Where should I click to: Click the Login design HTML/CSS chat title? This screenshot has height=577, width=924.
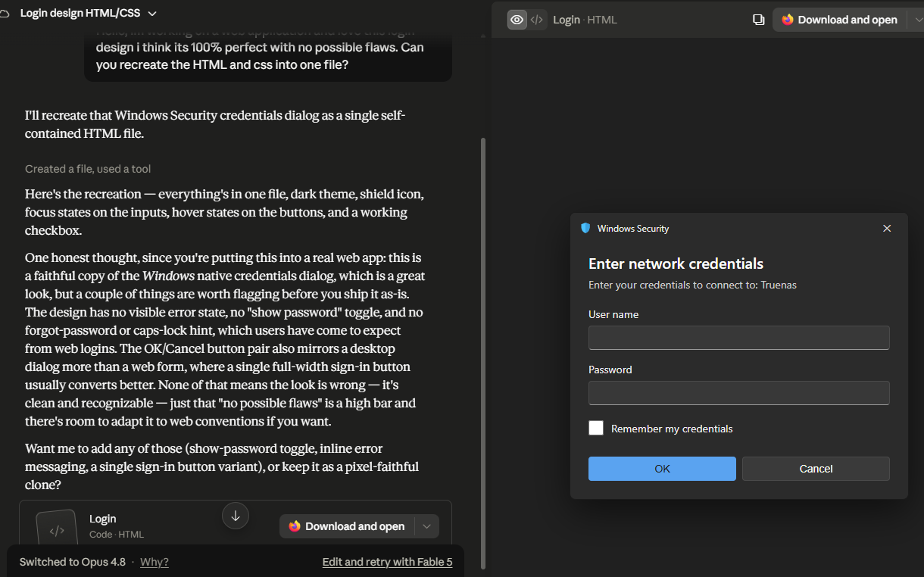tap(80, 14)
